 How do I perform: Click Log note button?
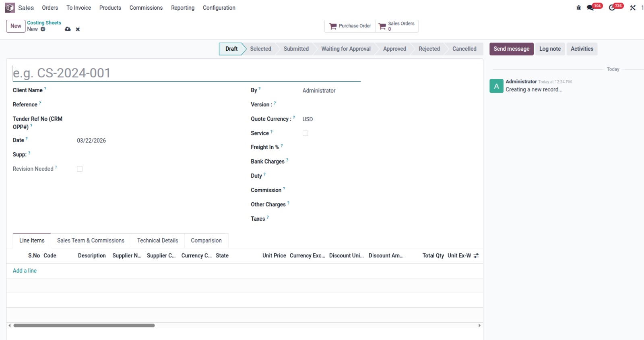[550, 49]
